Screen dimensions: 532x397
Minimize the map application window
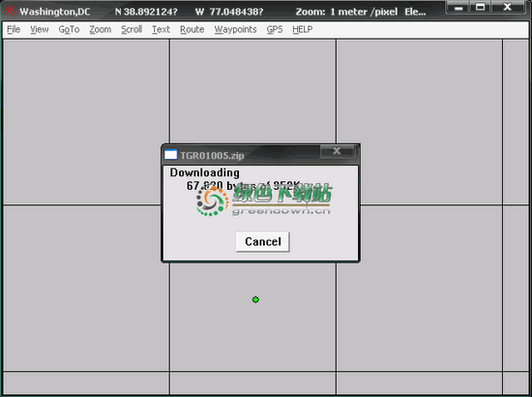point(458,7)
